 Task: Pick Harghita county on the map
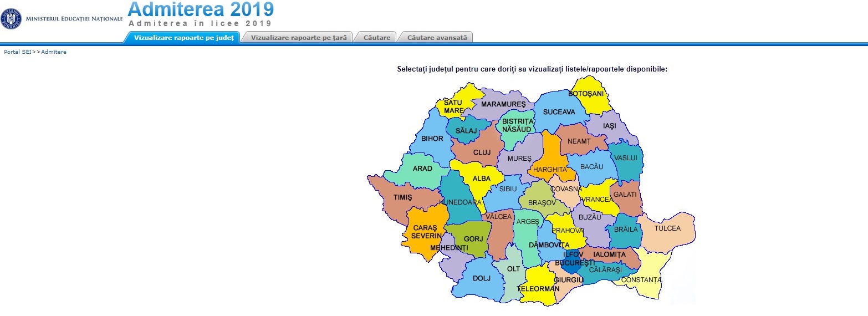tap(550, 169)
